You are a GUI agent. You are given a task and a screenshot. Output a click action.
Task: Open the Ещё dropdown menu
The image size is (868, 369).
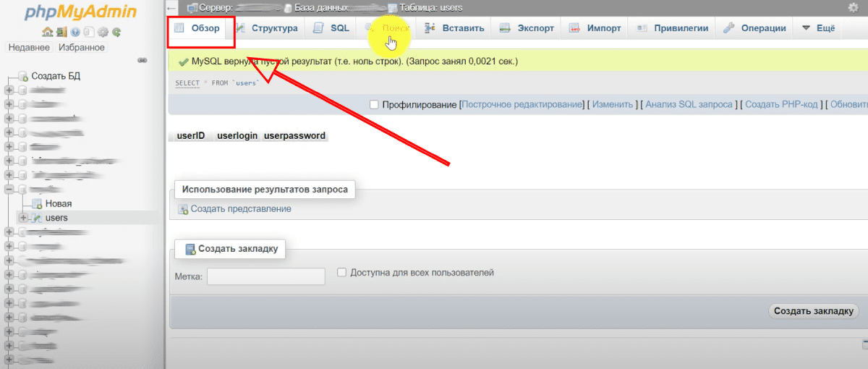coord(818,28)
